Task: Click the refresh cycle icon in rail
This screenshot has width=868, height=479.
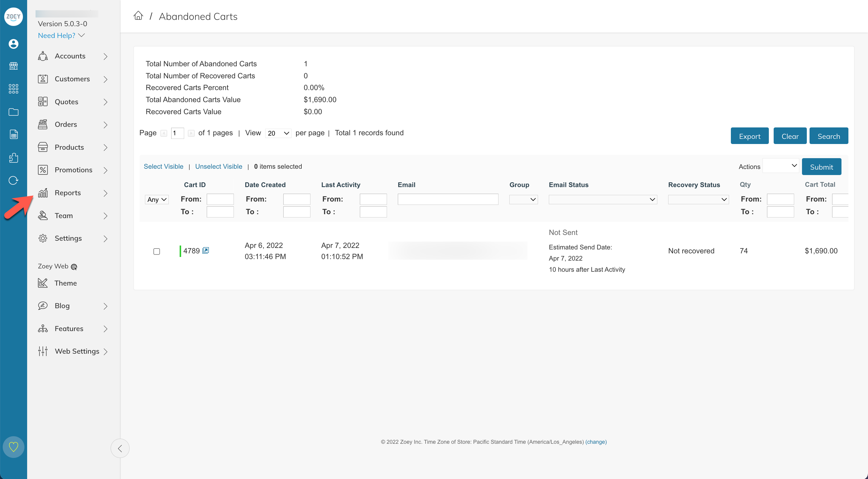Action: coord(14,180)
